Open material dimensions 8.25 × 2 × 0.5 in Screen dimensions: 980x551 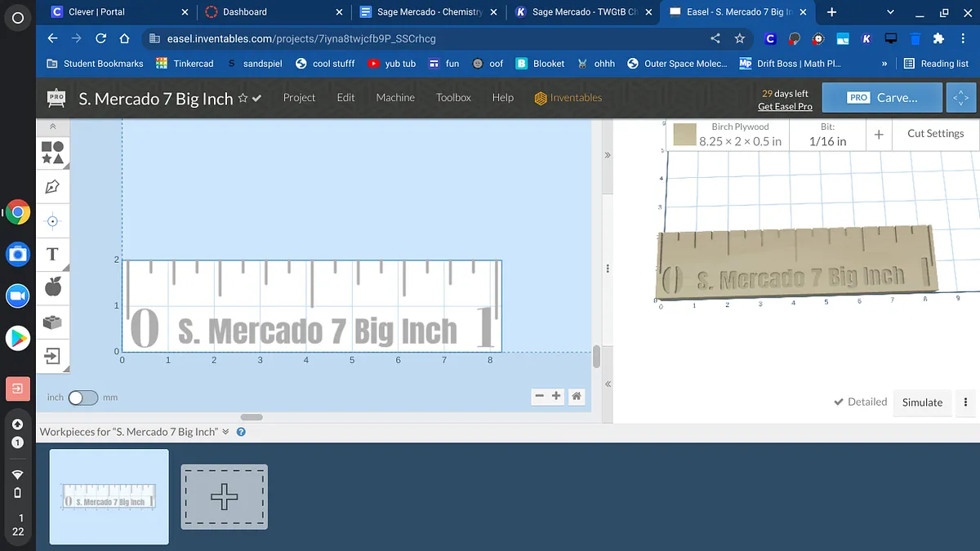pyautogui.click(x=740, y=141)
